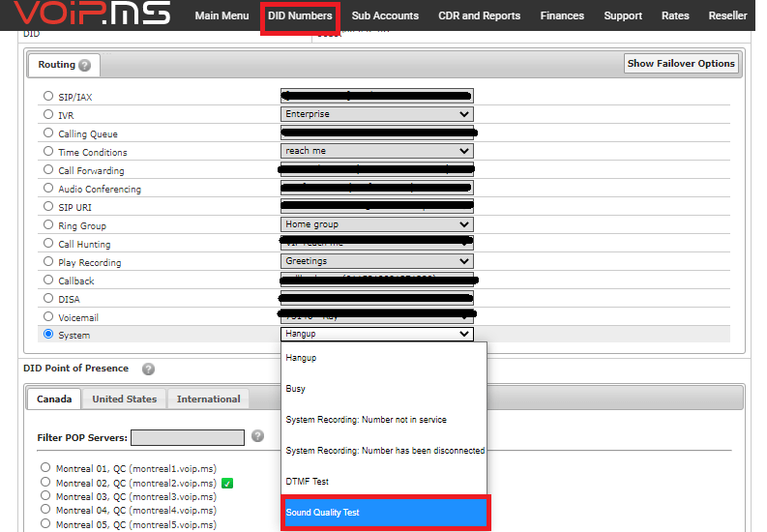This screenshot has height=532, width=767.
Task: Collapse the System Hangup dropdown
Action: click(x=376, y=334)
